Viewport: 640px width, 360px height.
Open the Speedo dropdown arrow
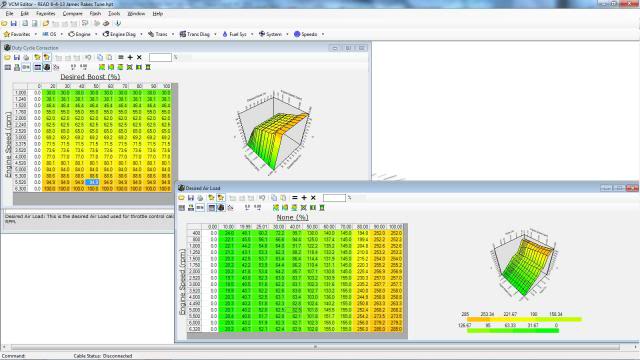point(323,34)
